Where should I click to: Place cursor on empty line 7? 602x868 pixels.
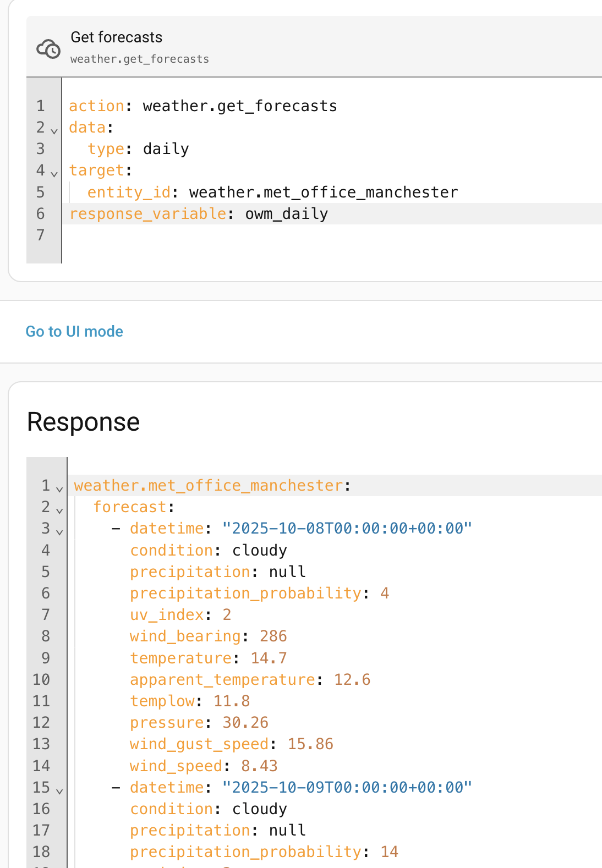pyautogui.click(x=220, y=235)
